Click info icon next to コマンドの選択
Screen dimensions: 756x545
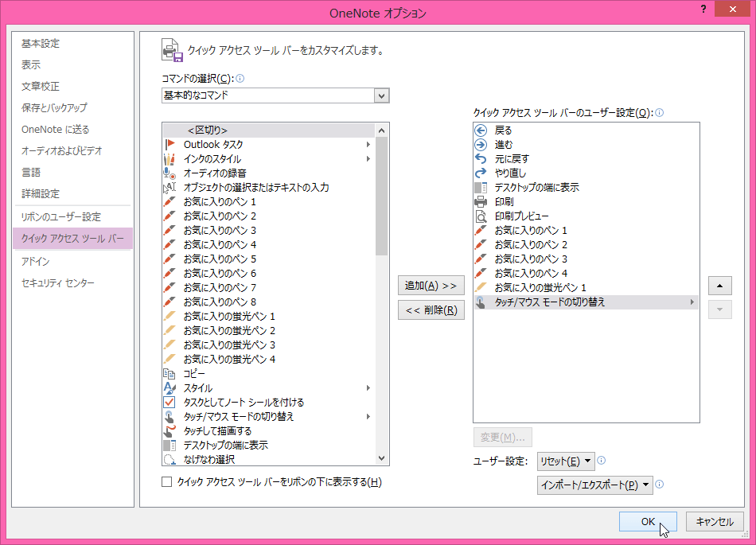240,79
